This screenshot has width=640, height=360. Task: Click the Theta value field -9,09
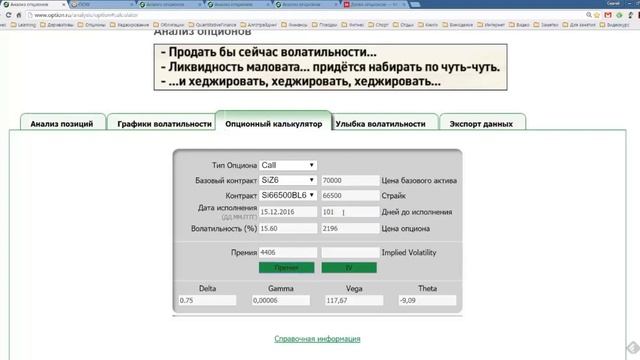coord(427,300)
